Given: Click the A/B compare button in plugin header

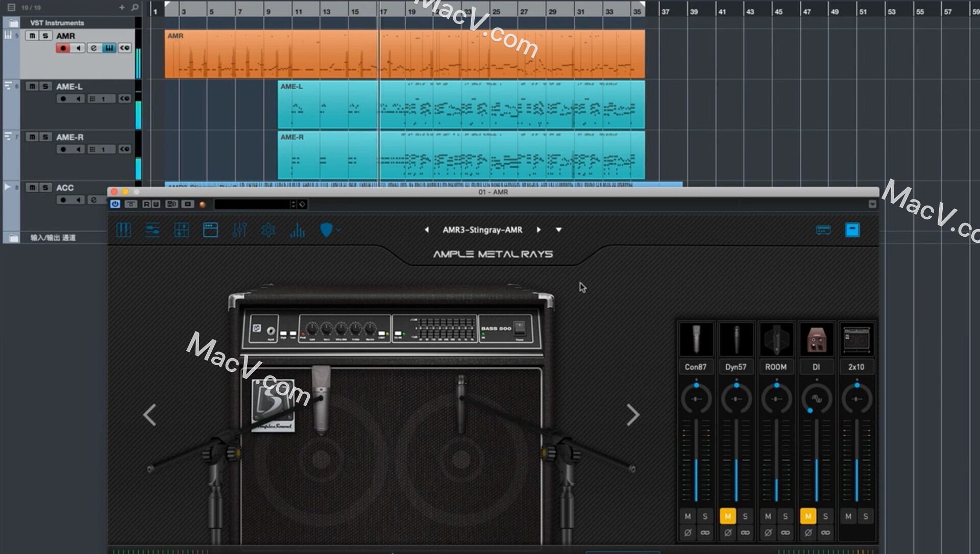Looking at the screenshot, I should point(171,204).
